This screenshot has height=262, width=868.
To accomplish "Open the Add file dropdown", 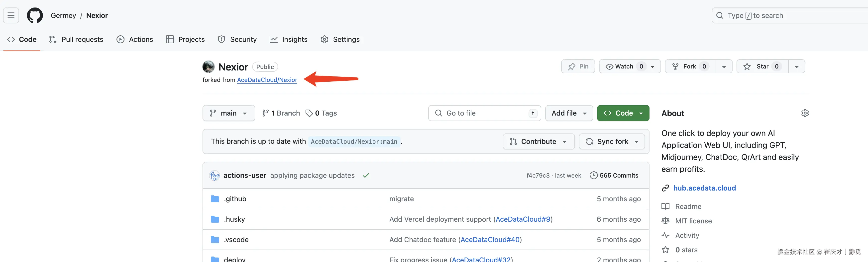I will coord(569,113).
